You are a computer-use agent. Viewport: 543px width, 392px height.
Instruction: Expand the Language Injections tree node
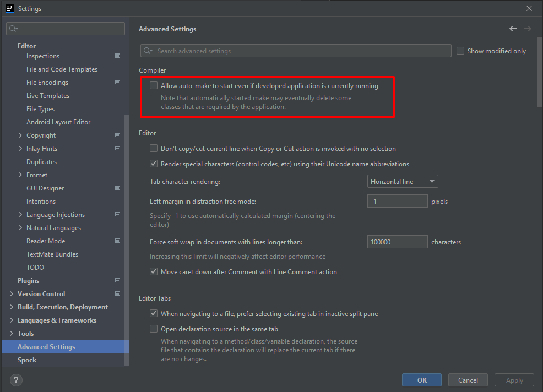[x=20, y=215]
